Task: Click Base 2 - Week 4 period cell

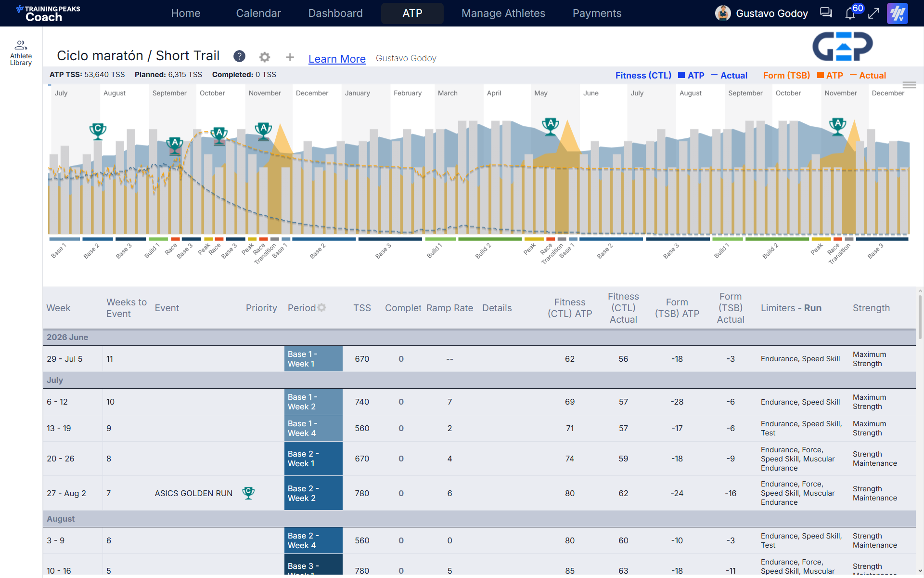Action: 313,540
